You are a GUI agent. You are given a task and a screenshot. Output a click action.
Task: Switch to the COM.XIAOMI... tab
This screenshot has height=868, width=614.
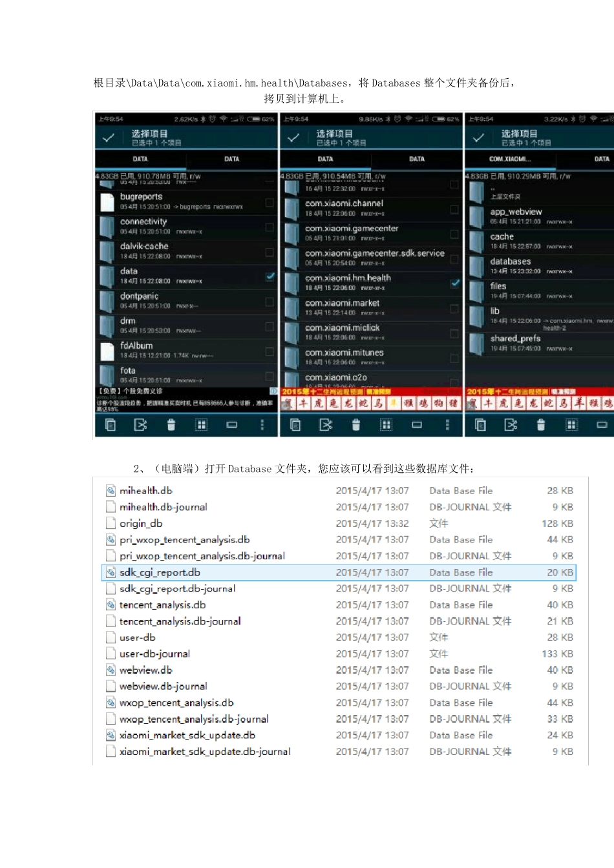[x=509, y=159]
